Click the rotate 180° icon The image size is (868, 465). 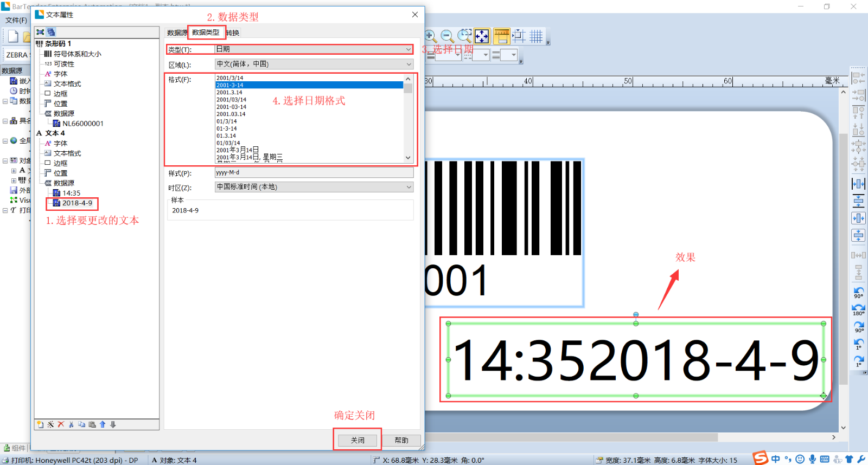[858, 309]
